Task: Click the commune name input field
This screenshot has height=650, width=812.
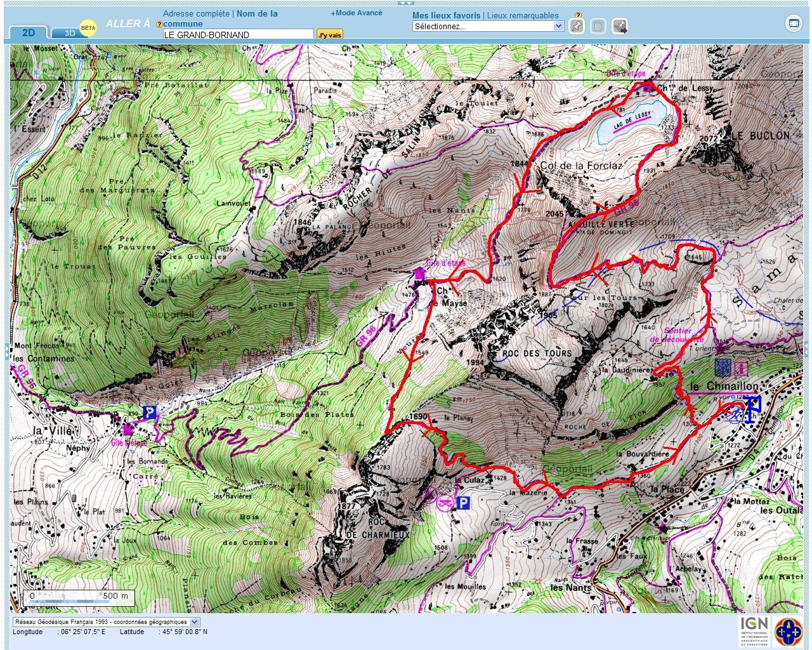Action: (238, 35)
